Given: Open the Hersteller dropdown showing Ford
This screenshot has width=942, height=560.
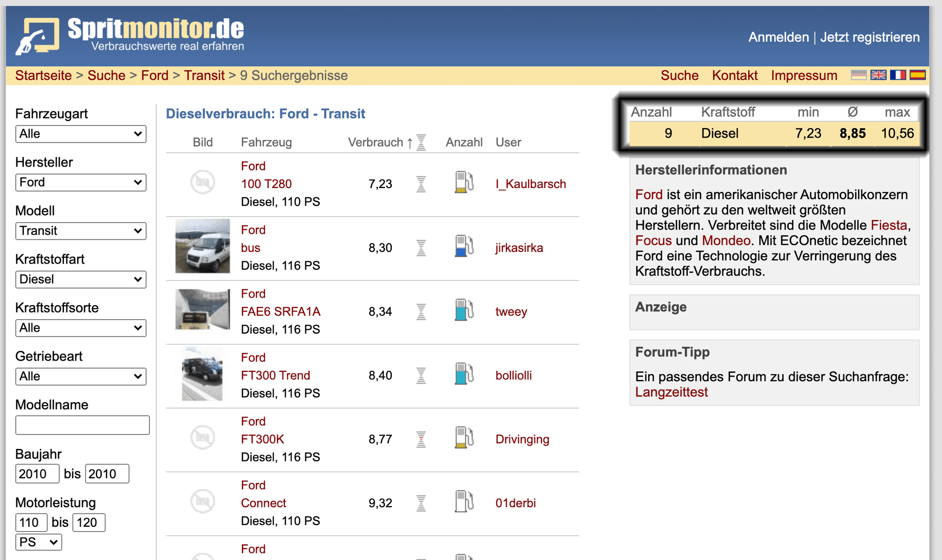Looking at the screenshot, I should coord(81,182).
